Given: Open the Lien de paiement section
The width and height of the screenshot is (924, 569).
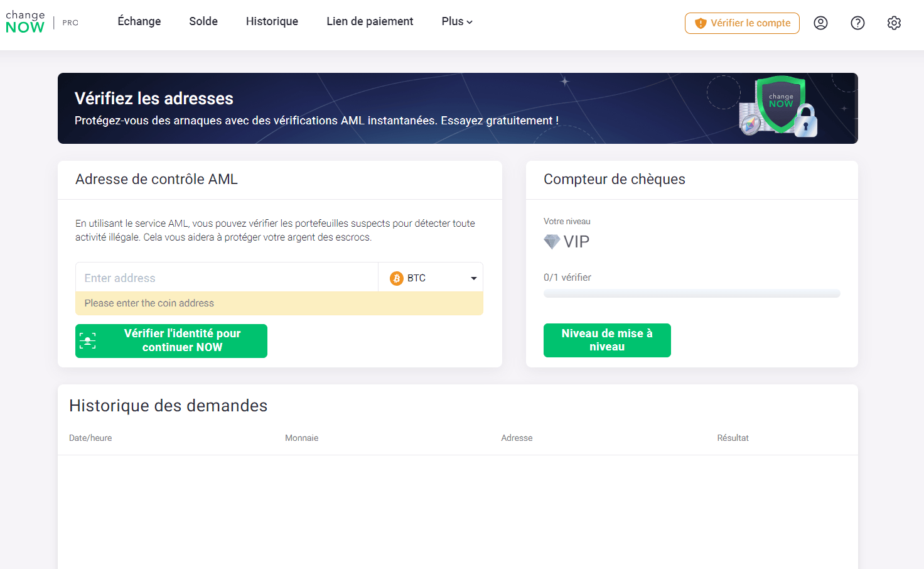Looking at the screenshot, I should pos(370,21).
